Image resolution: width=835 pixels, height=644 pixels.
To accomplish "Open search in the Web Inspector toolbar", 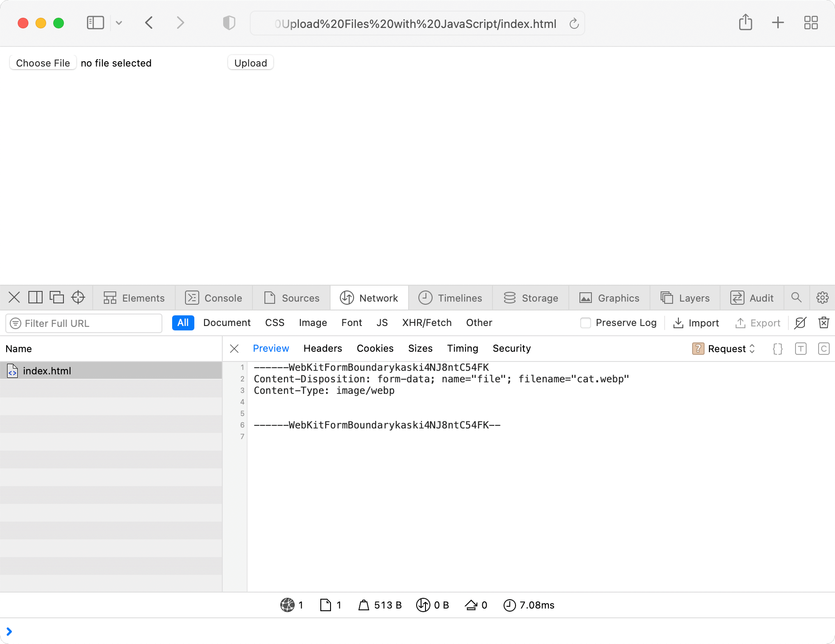I will (x=796, y=298).
